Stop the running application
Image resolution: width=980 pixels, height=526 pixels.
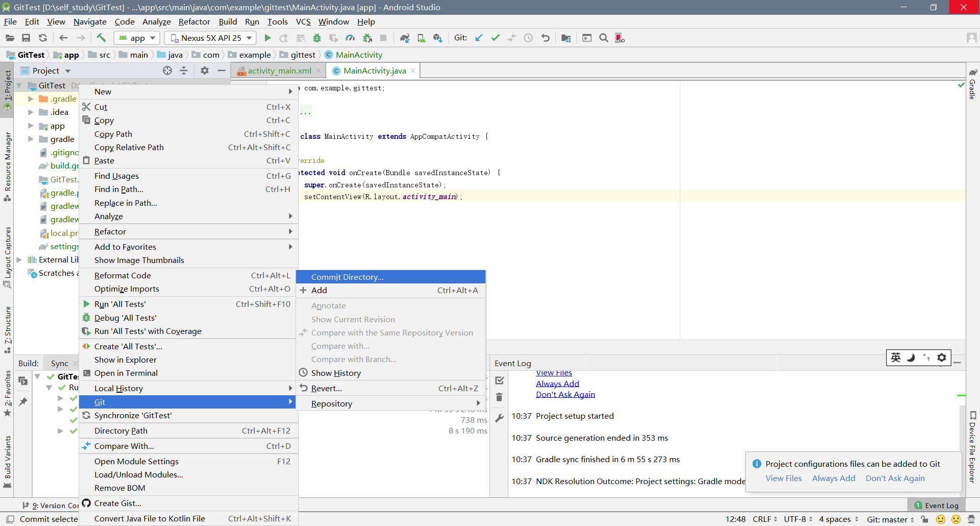(383, 37)
